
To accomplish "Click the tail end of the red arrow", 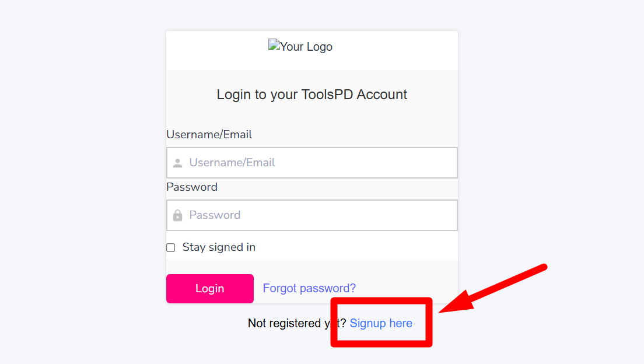I will pyautogui.click(x=542, y=268).
